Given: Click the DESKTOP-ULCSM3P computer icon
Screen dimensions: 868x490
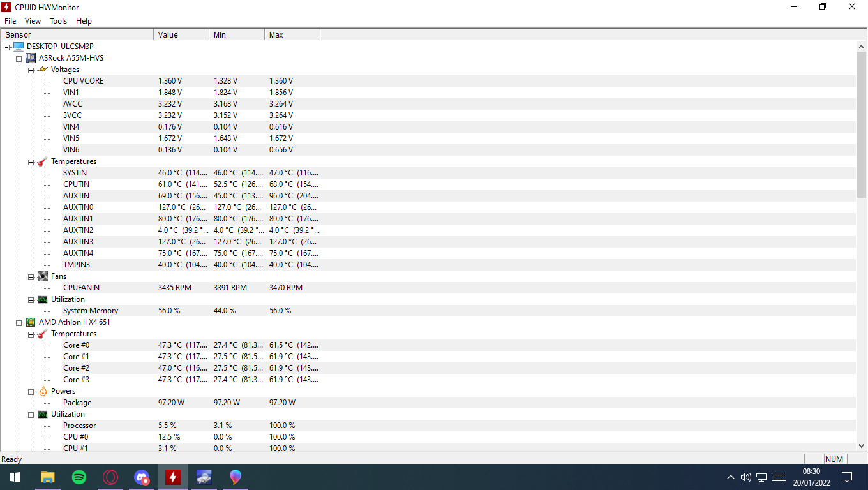Looking at the screenshot, I should (18, 47).
